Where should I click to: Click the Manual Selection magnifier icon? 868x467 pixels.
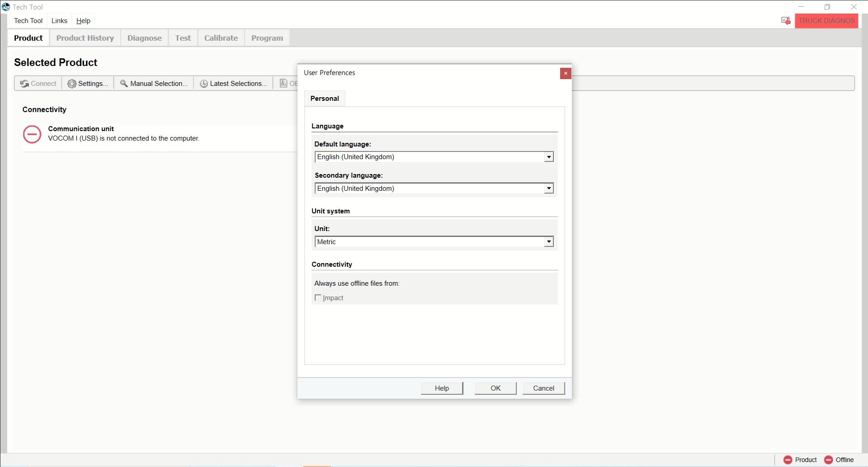pyautogui.click(x=123, y=84)
